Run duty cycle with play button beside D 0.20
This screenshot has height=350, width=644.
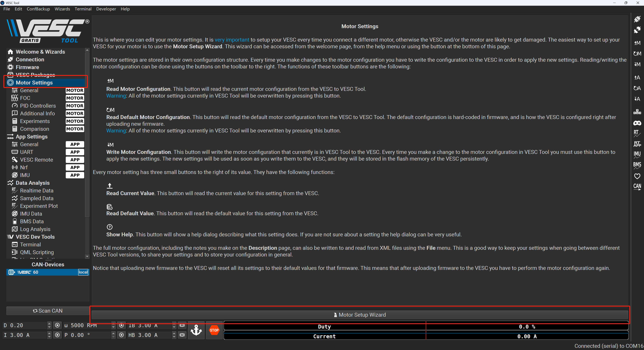tap(57, 325)
